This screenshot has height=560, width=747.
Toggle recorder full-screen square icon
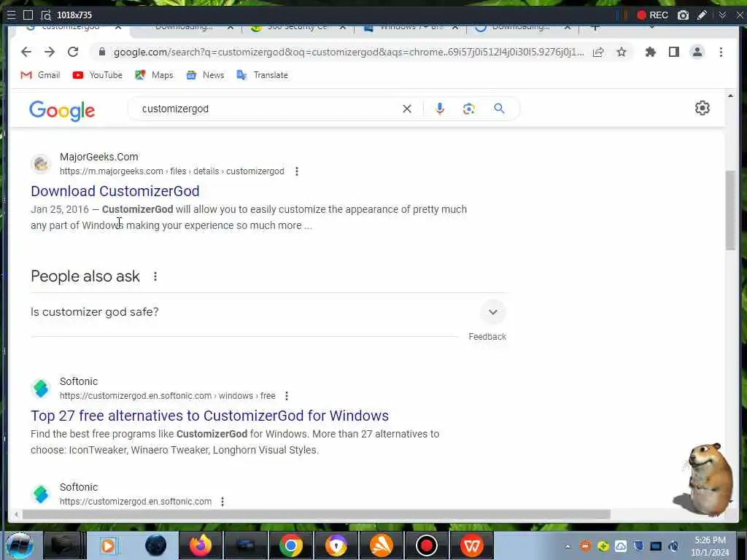coord(28,15)
